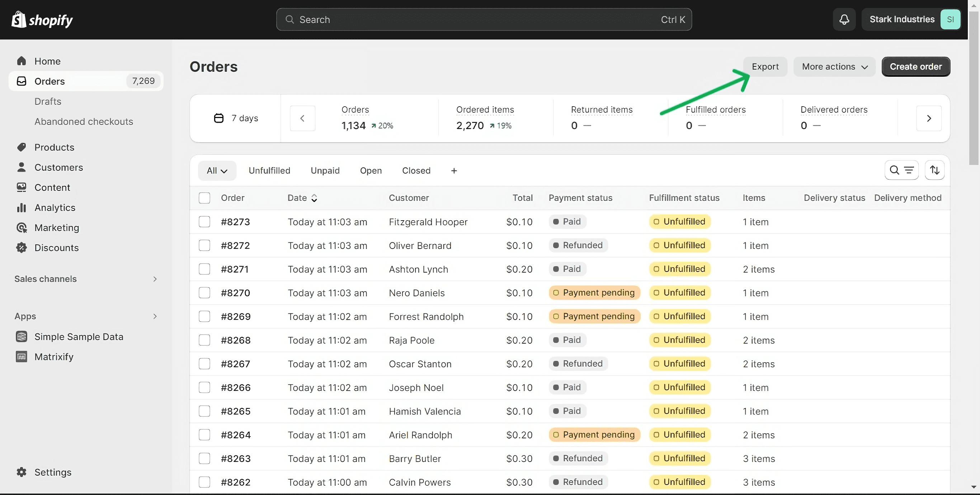Switch to the Unfulfilled tab
The width and height of the screenshot is (980, 495).
point(269,170)
